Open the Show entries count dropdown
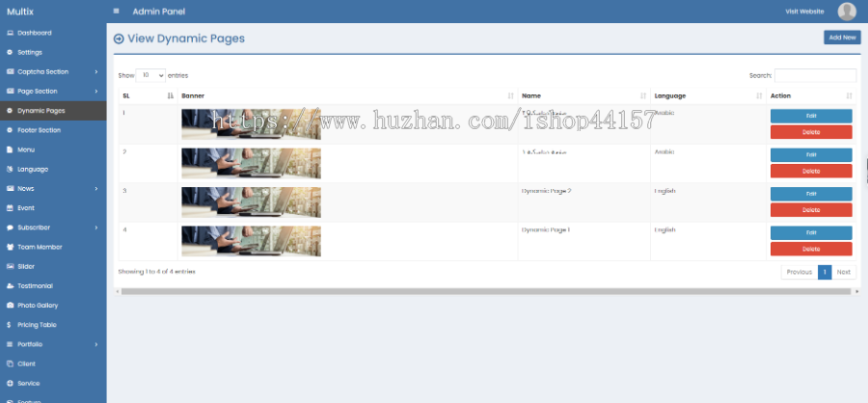This screenshot has height=403, width=868. point(150,75)
